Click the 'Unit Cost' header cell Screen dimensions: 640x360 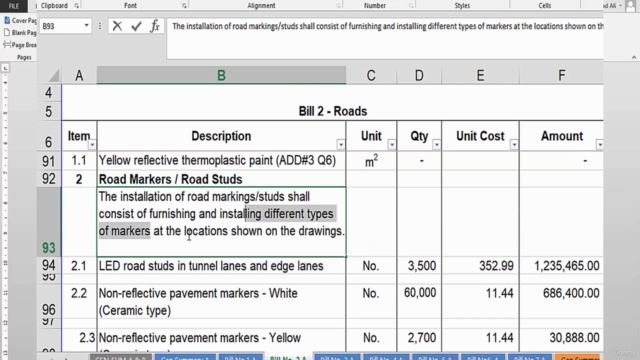point(480,136)
